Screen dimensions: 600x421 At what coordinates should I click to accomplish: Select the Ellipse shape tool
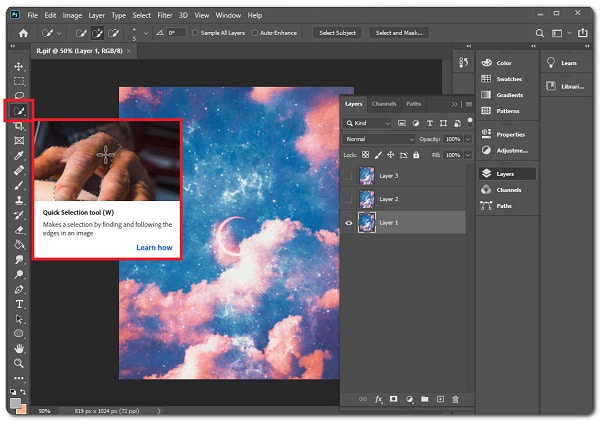[x=19, y=333]
